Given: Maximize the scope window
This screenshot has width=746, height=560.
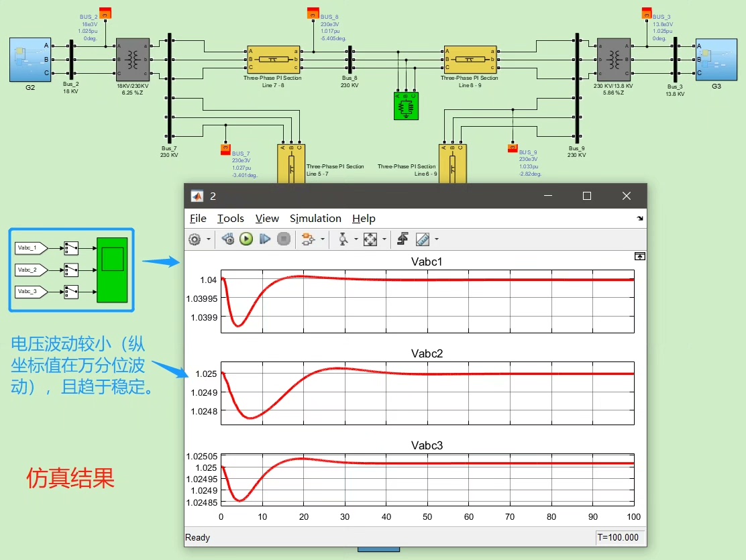Looking at the screenshot, I should point(587,196).
